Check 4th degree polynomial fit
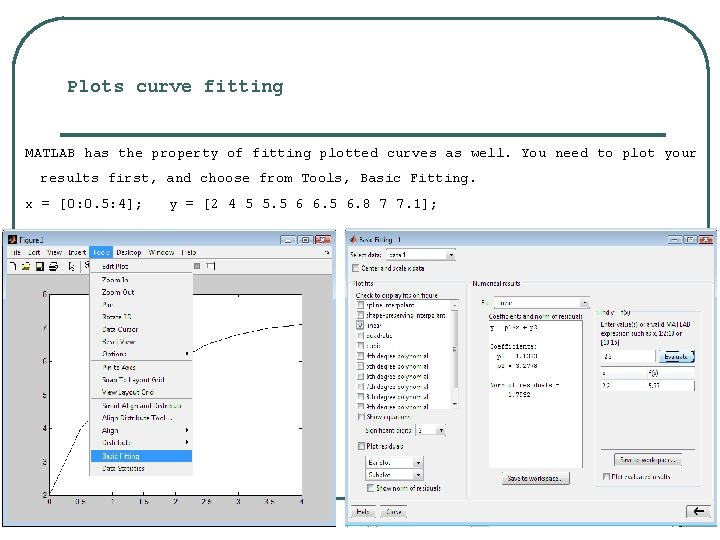The width and height of the screenshot is (720, 540). [360, 355]
